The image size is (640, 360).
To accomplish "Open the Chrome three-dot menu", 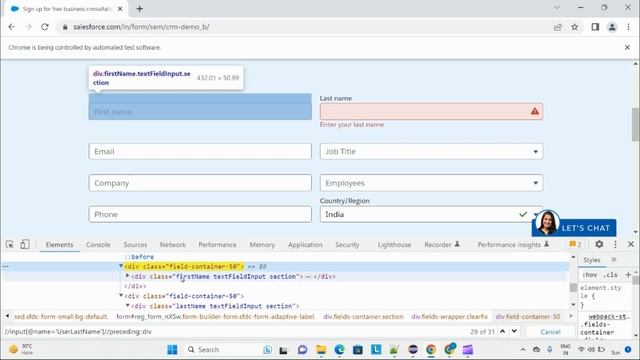I will point(629,27).
